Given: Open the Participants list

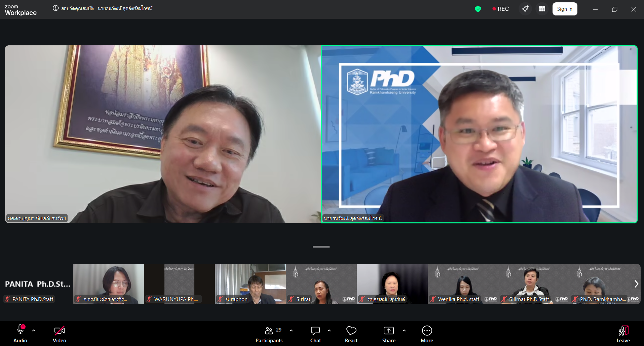Looking at the screenshot, I should point(269,331).
